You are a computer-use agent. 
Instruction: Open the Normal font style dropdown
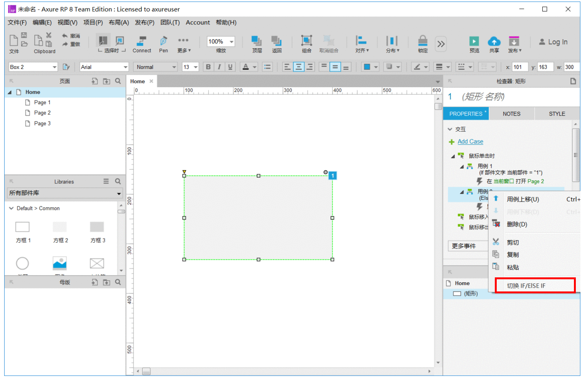pos(174,67)
